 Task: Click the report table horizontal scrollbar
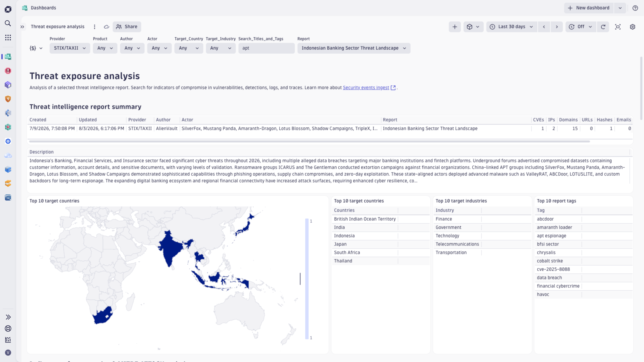[309, 141]
